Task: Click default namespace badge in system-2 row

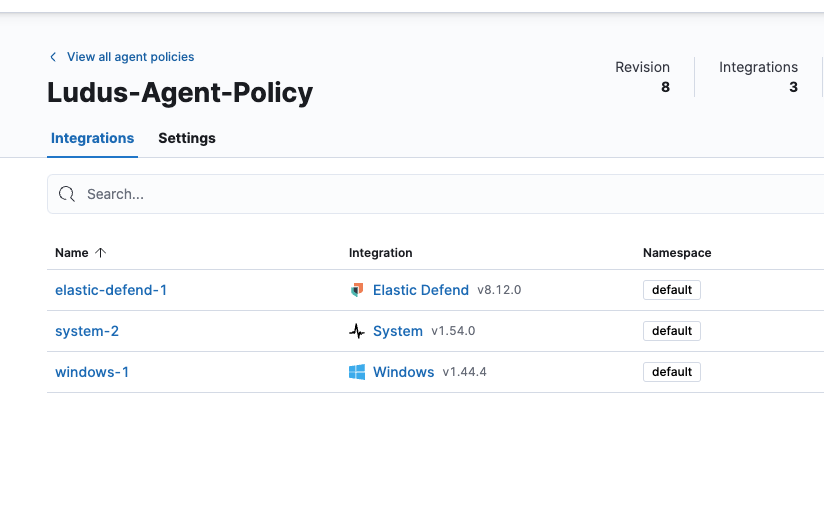Action: pyautogui.click(x=672, y=331)
